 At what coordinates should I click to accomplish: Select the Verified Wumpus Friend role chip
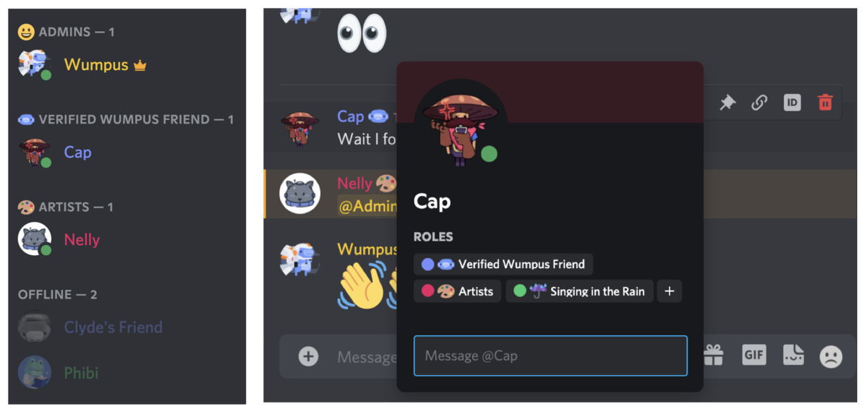pyautogui.click(x=503, y=264)
